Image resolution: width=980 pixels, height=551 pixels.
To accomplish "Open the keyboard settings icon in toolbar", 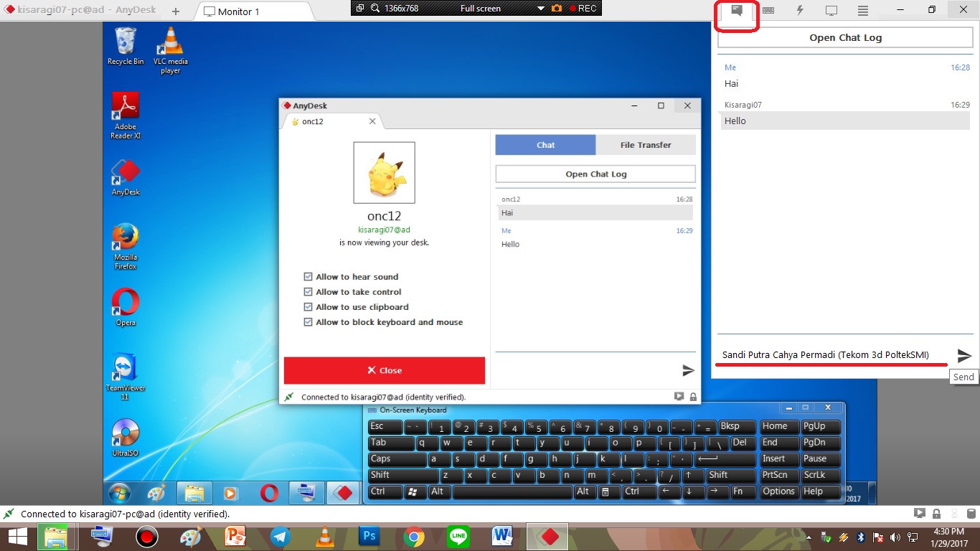I will 768,11.
